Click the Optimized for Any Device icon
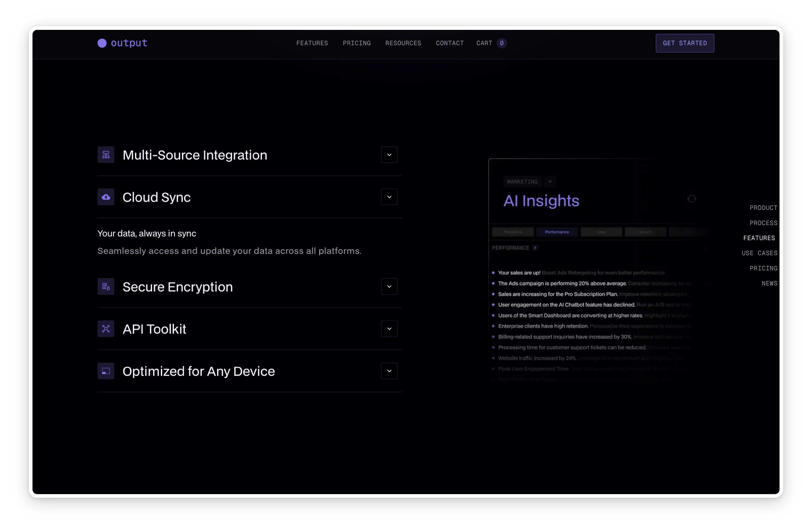This screenshot has height=524, width=812. pyautogui.click(x=106, y=371)
